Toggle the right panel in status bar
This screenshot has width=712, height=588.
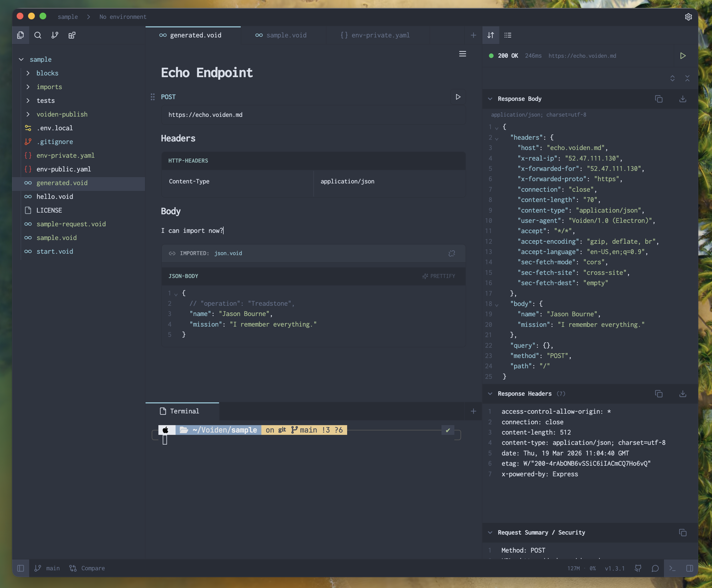pyautogui.click(x=689, y=568)
